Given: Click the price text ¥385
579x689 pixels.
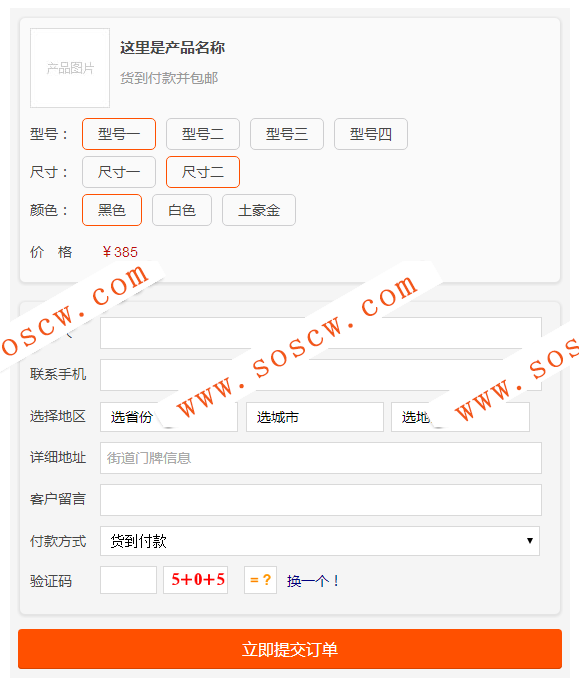Looking at the screenshot, I should 120,252.
